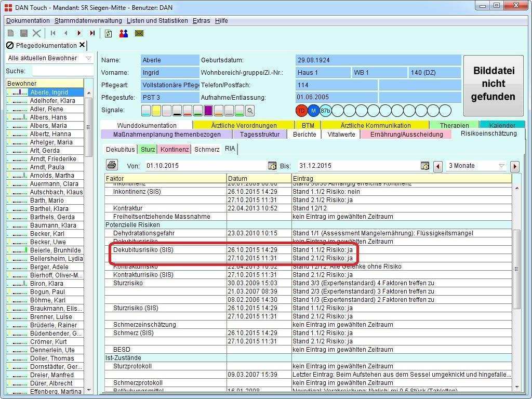The height and width of the screenshot is (399, 532).
Task: Toggle the yellow signal button
Action: pos(156,110)
